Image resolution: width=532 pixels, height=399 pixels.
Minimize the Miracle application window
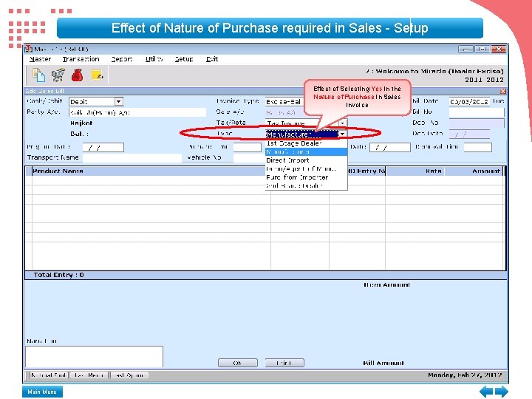(465, 50)
